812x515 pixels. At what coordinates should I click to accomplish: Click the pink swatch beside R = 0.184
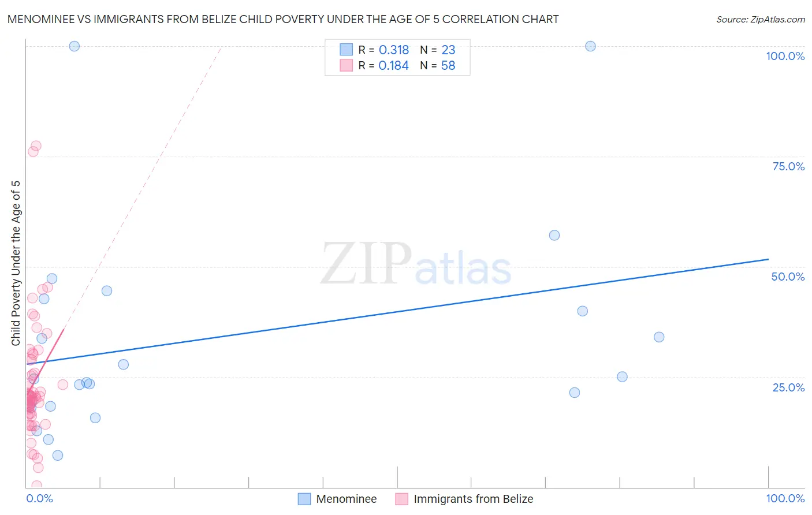(346, 65)
